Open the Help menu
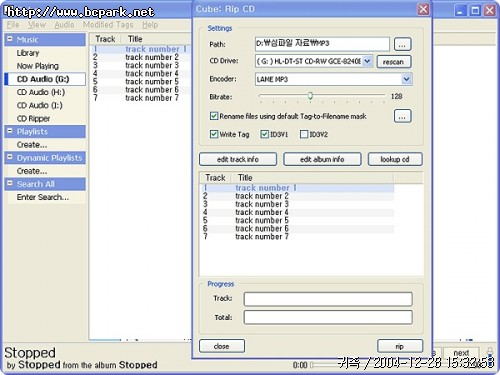The width and height of the screenshot is (500, 375). pos(150,25)
